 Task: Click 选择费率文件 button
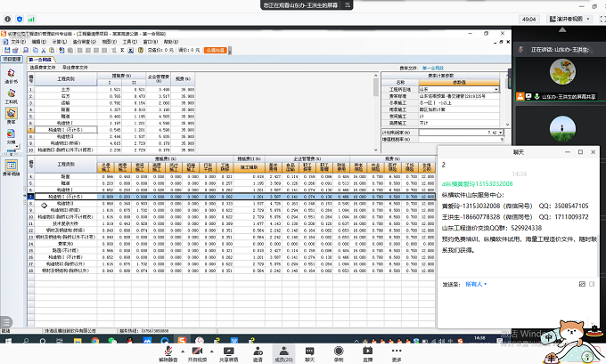43,68
